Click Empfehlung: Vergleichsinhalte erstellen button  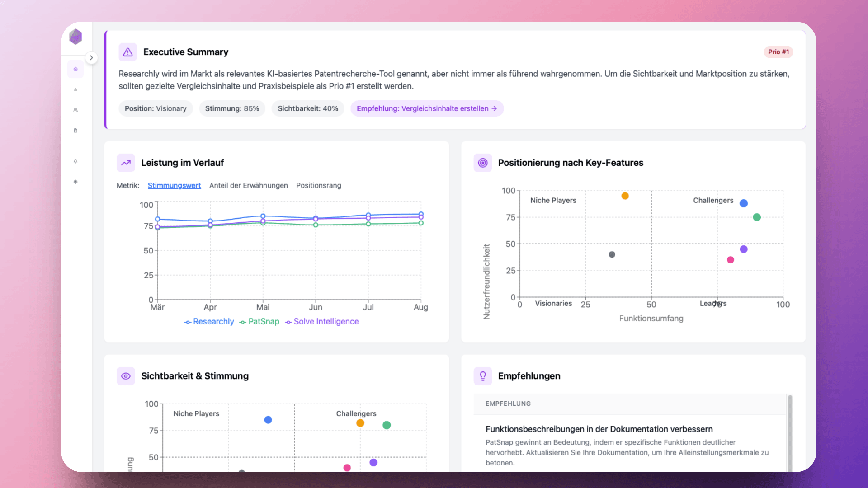tap(426, 108)
